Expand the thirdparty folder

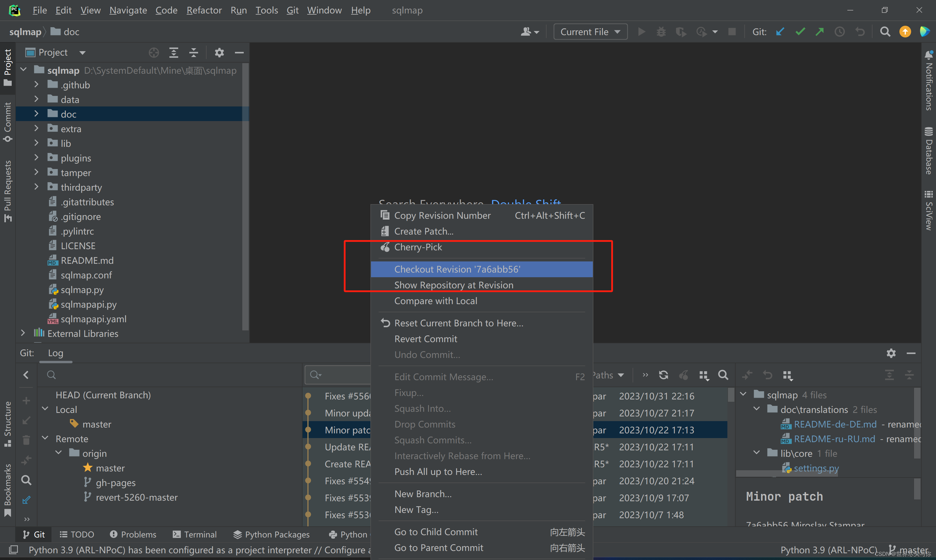click(36, 187)
